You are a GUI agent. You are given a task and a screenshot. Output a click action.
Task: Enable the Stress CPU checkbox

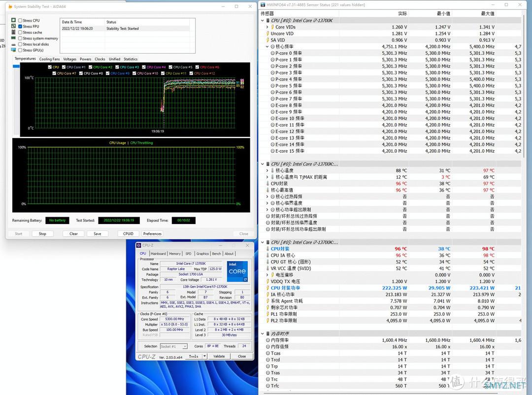point(20,20)
